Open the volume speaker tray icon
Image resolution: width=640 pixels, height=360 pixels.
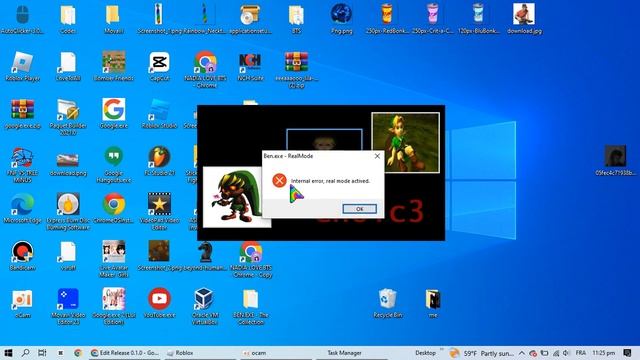coord(566,353)
